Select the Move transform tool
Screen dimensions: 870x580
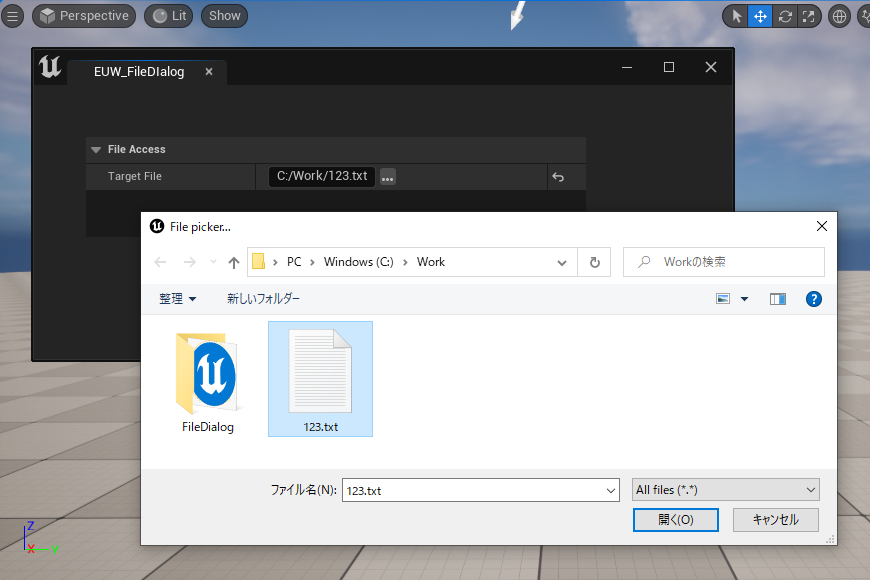760,16
